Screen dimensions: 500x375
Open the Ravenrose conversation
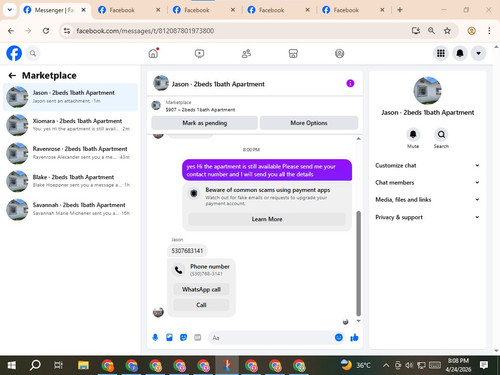[70, 153]
